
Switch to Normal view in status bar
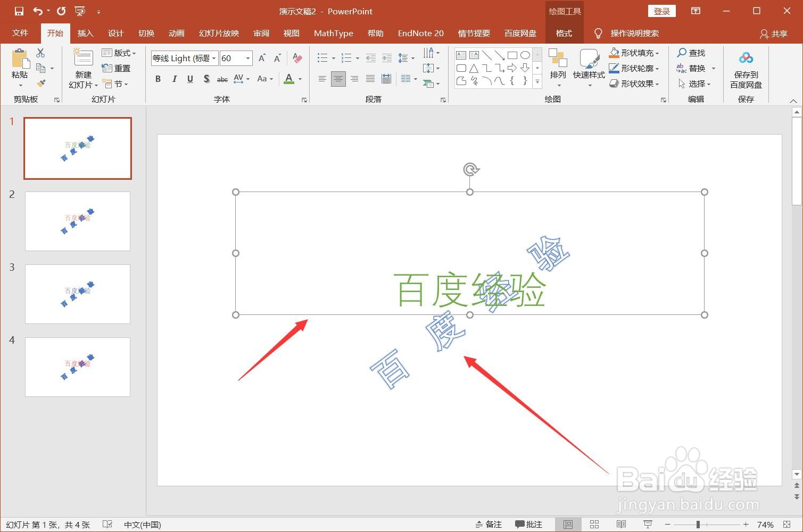click(x=568, y=525)
